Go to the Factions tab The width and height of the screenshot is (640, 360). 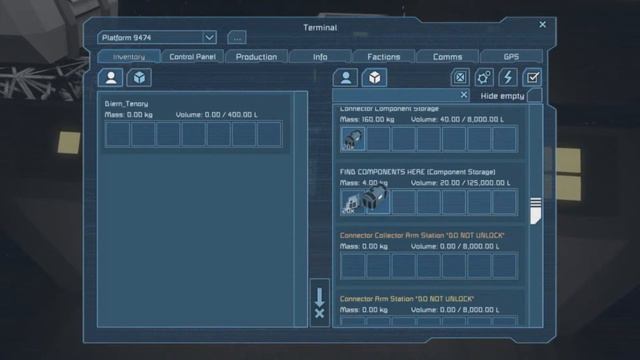tap(384, 57)
